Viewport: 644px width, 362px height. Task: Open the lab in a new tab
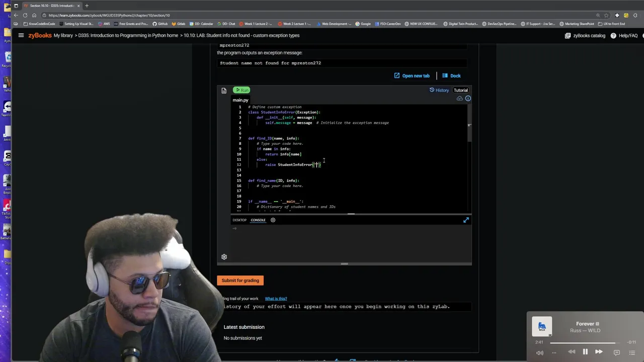[412, 75]
